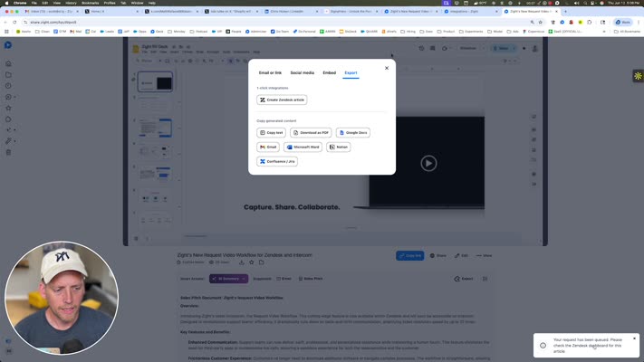644x362 pixels.
Task: Click the blue Copy link button
Action: (x=410, y=255)
